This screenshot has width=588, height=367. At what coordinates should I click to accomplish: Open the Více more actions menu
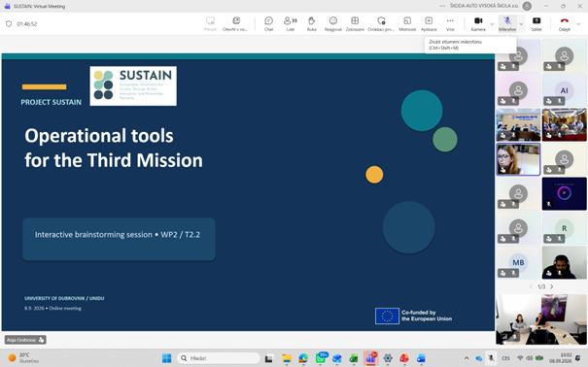point(450,23)
